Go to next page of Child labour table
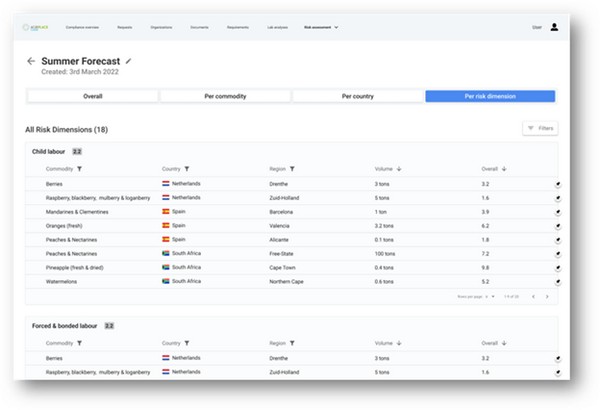 (547, 297)
